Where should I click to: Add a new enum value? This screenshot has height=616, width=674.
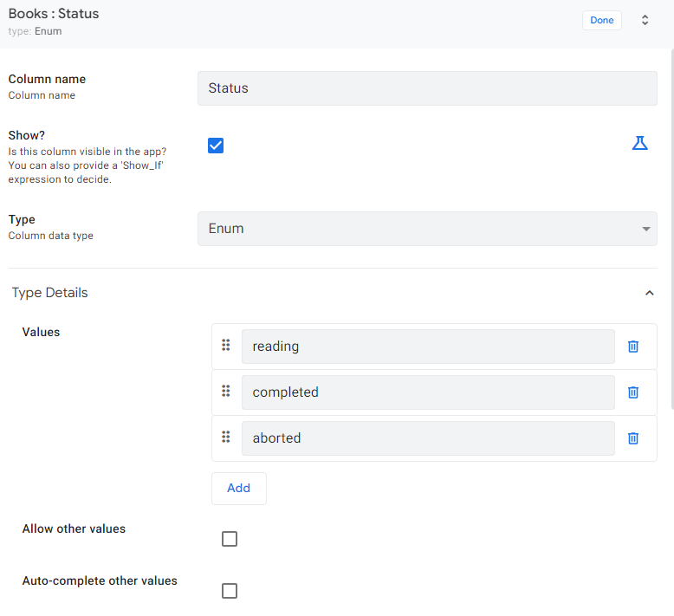coord(239,488)
